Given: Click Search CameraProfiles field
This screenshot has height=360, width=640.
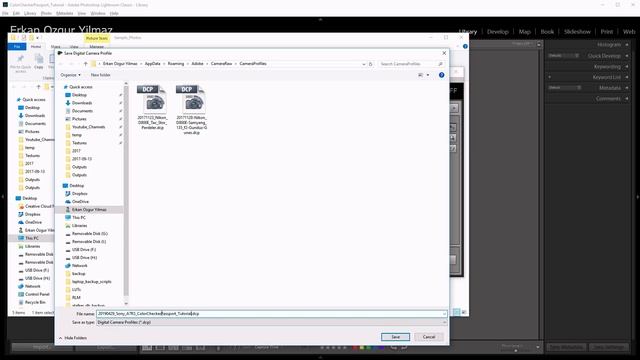Looking at the screenshot, I should tap(410, 64).
